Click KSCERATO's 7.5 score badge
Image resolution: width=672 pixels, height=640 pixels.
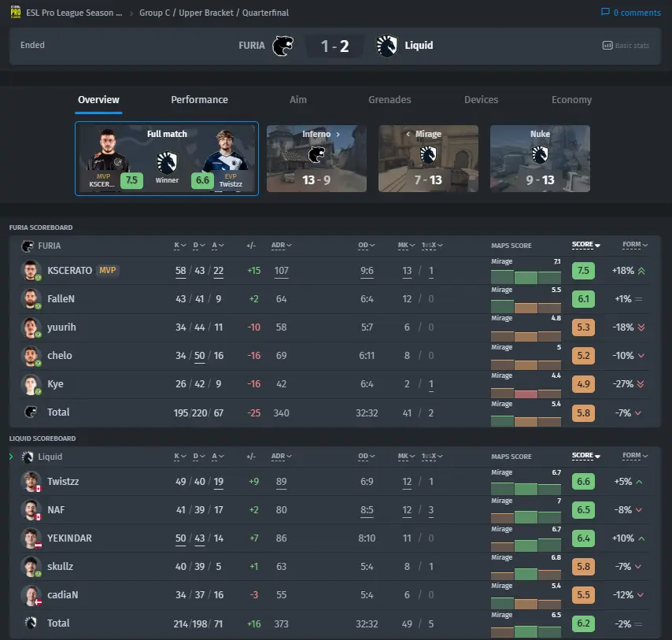click(x=583, y=271)
